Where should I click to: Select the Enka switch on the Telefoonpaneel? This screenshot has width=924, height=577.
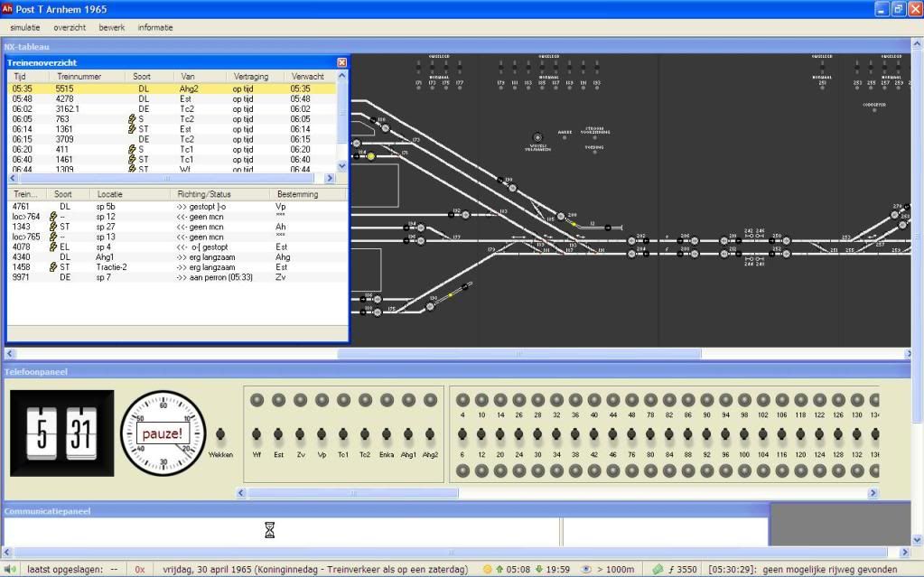click(x=387, y=434)
